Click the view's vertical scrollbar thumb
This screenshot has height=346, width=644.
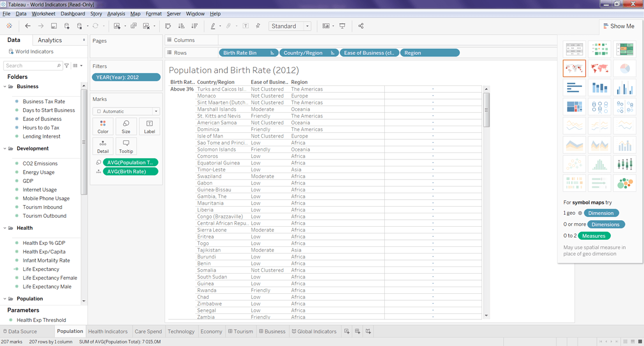click(486, 109)
